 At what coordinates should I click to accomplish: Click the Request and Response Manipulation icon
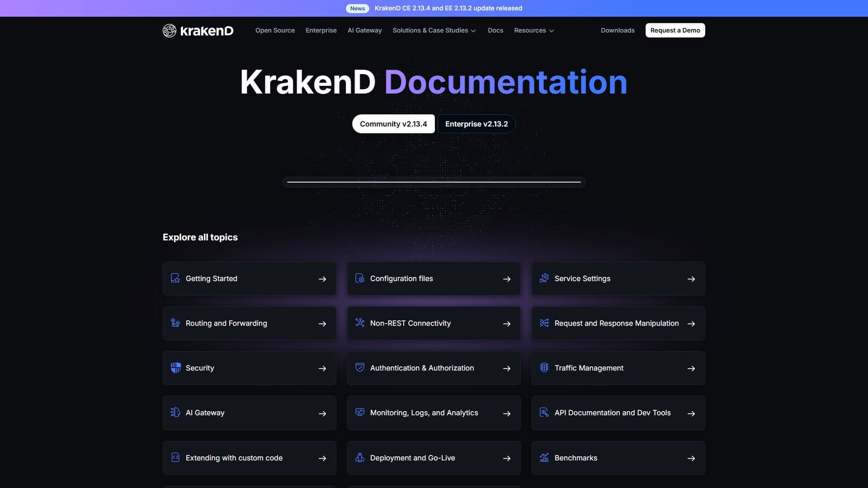click(544, 323)
